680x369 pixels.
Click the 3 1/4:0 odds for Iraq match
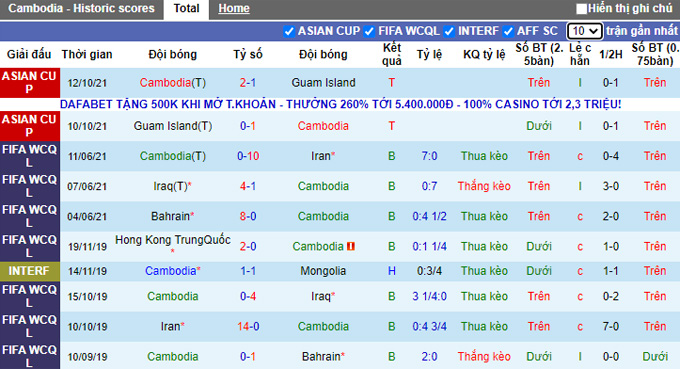point(429,297)
